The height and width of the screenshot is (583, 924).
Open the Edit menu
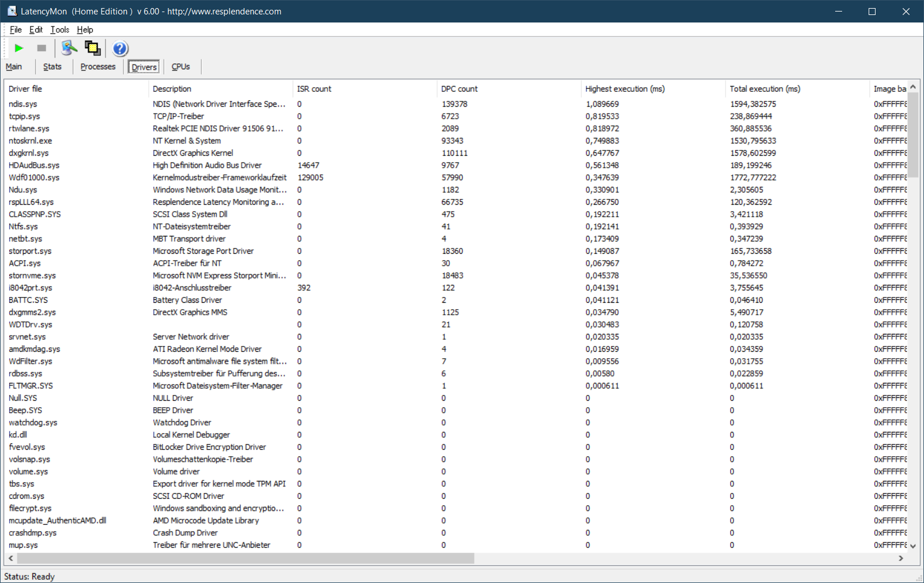(36, 30)
